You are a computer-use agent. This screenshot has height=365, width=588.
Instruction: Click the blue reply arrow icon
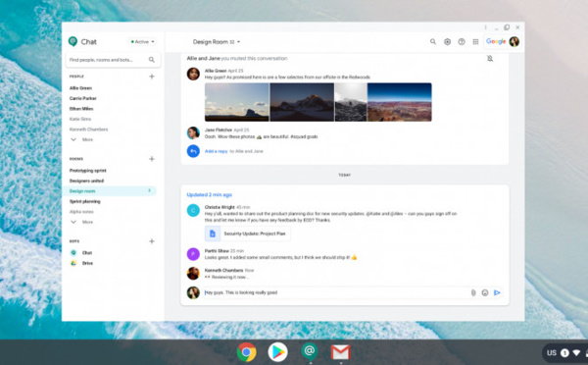[x=193, y=151]
